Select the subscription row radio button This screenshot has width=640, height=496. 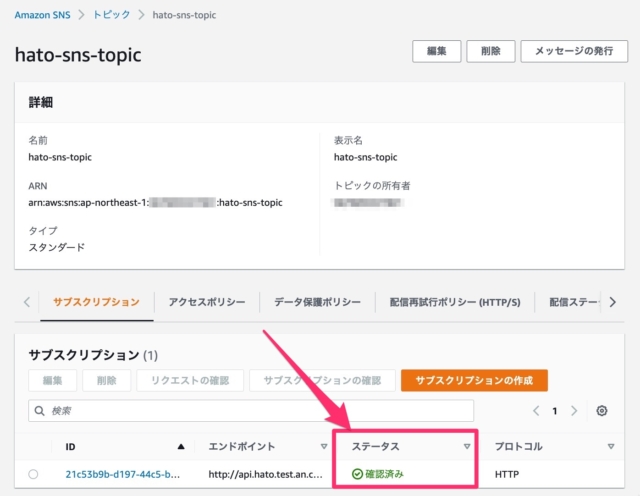(x=33, y=474)
